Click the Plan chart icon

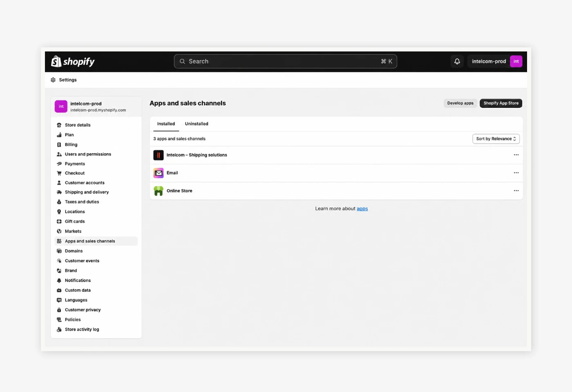coord(59,135)
